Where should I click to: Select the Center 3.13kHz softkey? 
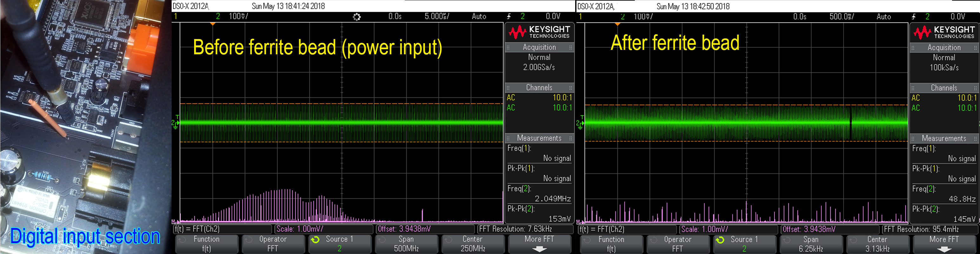[878, 244]
